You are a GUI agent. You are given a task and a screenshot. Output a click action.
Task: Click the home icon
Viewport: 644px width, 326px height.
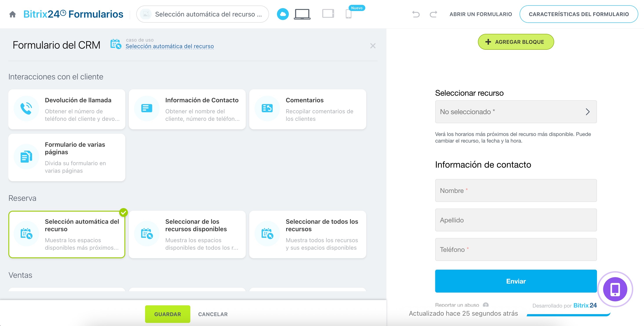pos(13,14)
